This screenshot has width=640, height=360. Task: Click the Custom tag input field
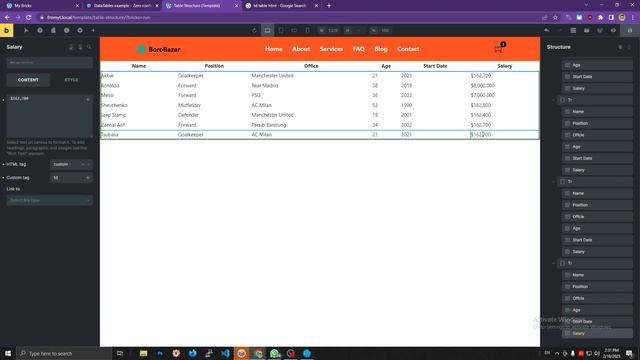[x=71, y=178]
